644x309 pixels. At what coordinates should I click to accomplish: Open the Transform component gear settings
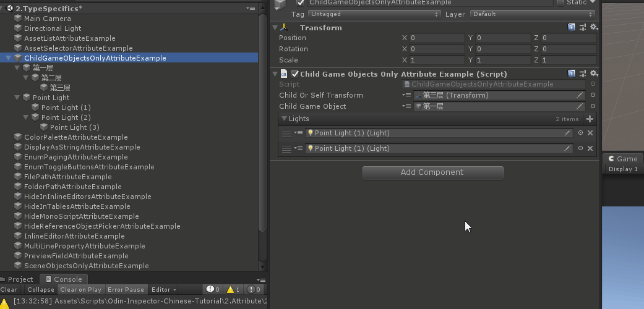click(x=594, y=28)
